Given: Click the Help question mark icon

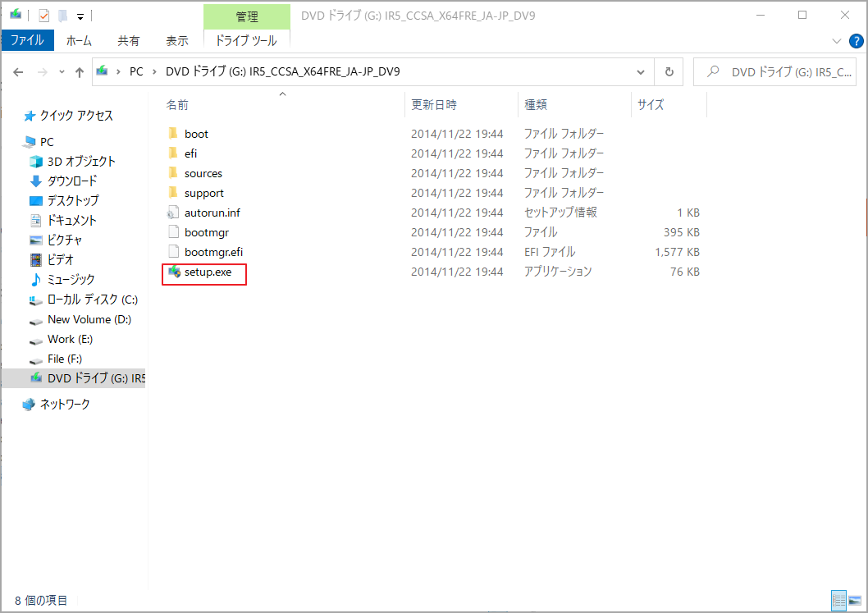Looking at the screenshot, I should point(856,41).
